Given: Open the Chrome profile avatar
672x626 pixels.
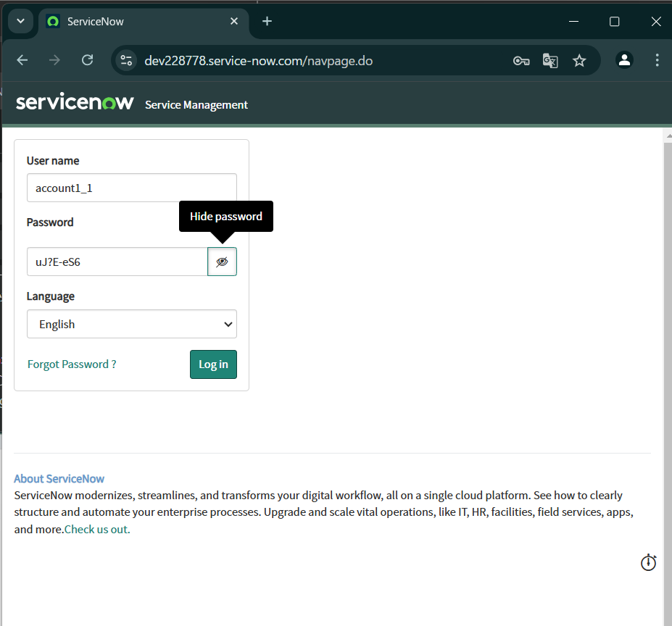Looking at the screenshot, I should (x=624, y=60).
